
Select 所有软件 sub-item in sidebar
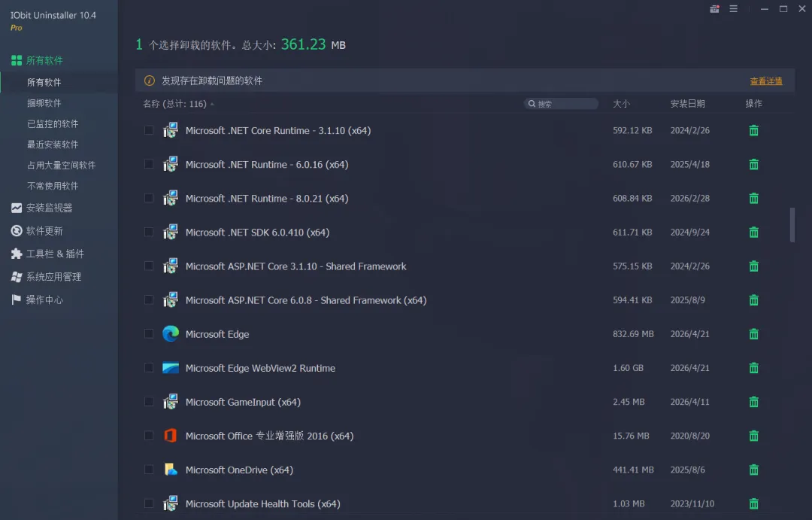point(44,83)
